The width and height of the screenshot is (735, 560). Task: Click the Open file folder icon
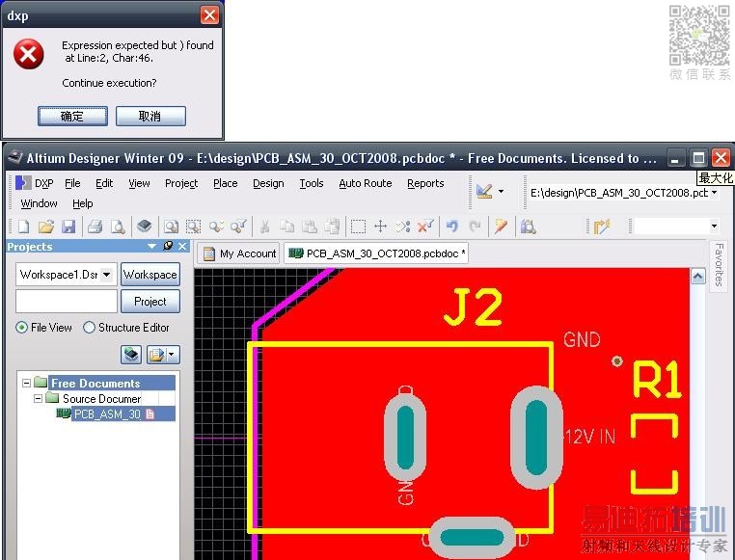point(46,227)
